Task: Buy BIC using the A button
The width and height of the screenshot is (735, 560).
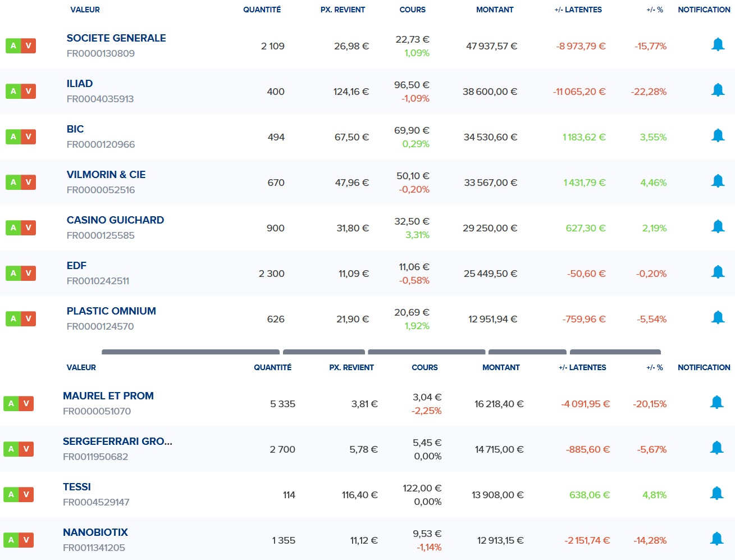Action: tap(13, 137)
